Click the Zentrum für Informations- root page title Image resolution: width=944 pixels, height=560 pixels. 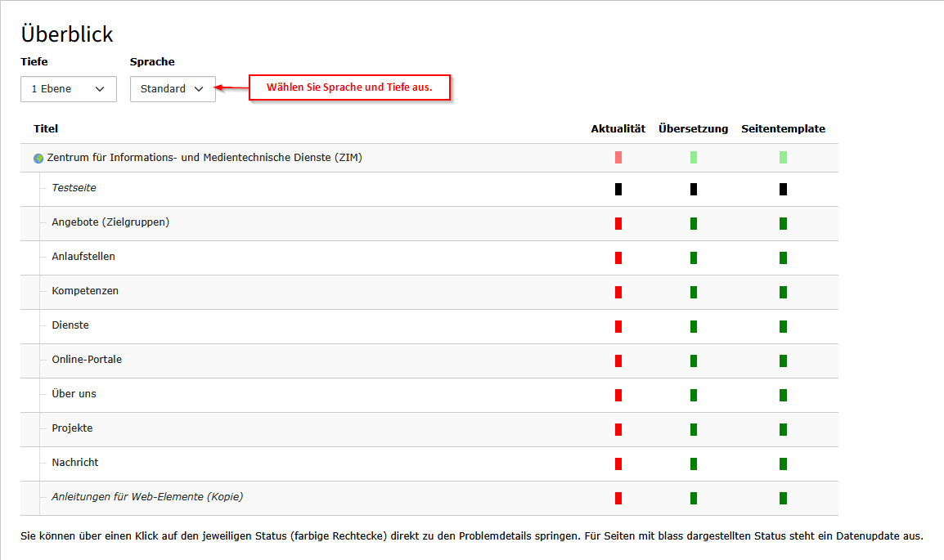(205, 158)
